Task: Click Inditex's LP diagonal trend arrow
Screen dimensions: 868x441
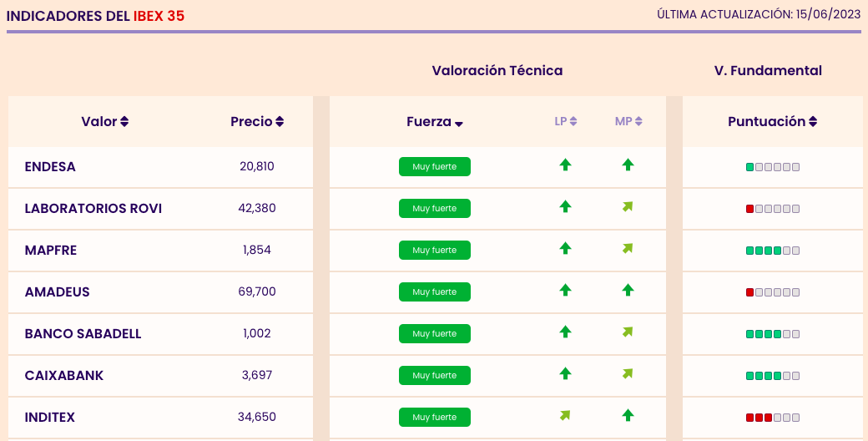Action: click(x=565, y=415)
